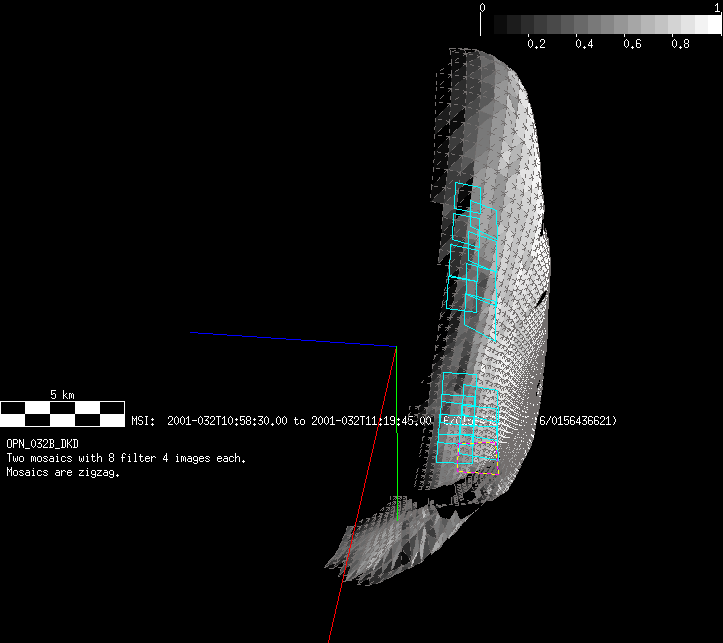Click the "5 km" scale label
The height and width of the screenshot is (643, 723).
click(62, 395)
